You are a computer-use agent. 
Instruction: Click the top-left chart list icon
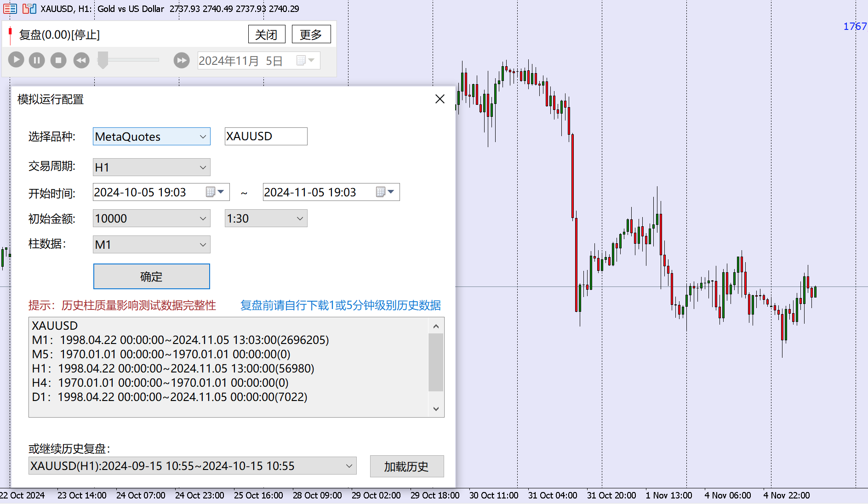pos(10,9)
